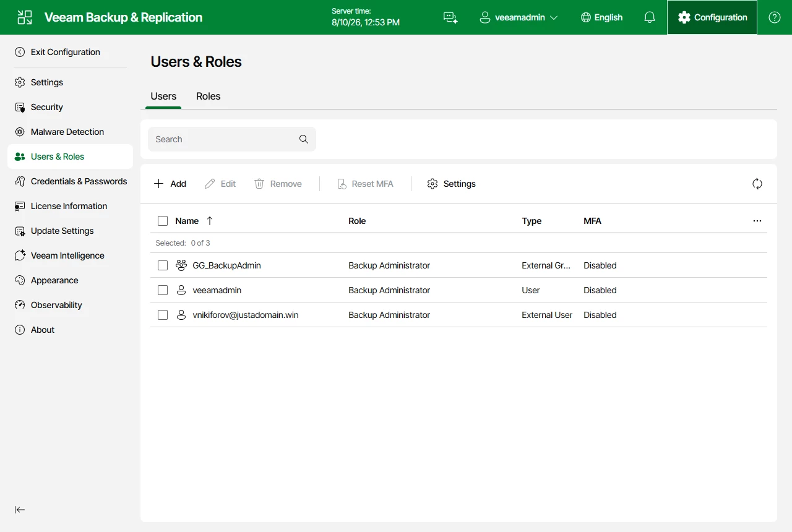Refresh the users list
The width and height of the screenshot is (792, 532).
coord(757,184)
